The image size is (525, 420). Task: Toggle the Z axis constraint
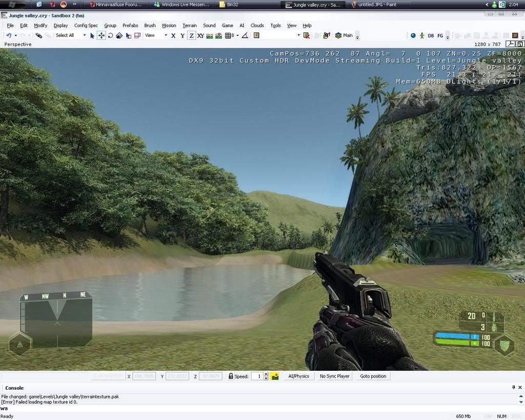tap(191, 35)
